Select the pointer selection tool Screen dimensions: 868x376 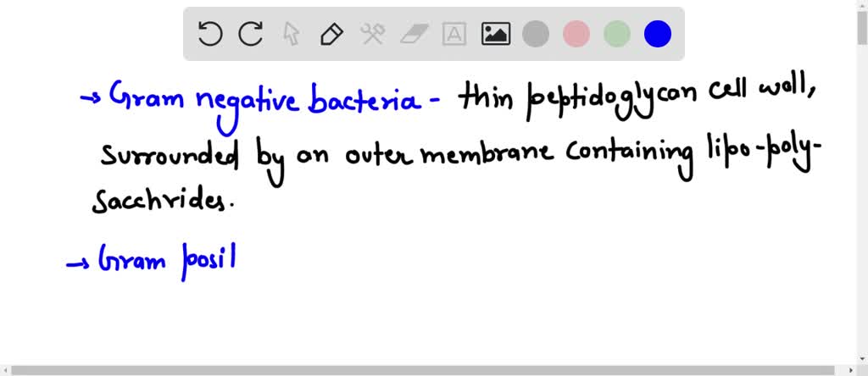[292, 34]
